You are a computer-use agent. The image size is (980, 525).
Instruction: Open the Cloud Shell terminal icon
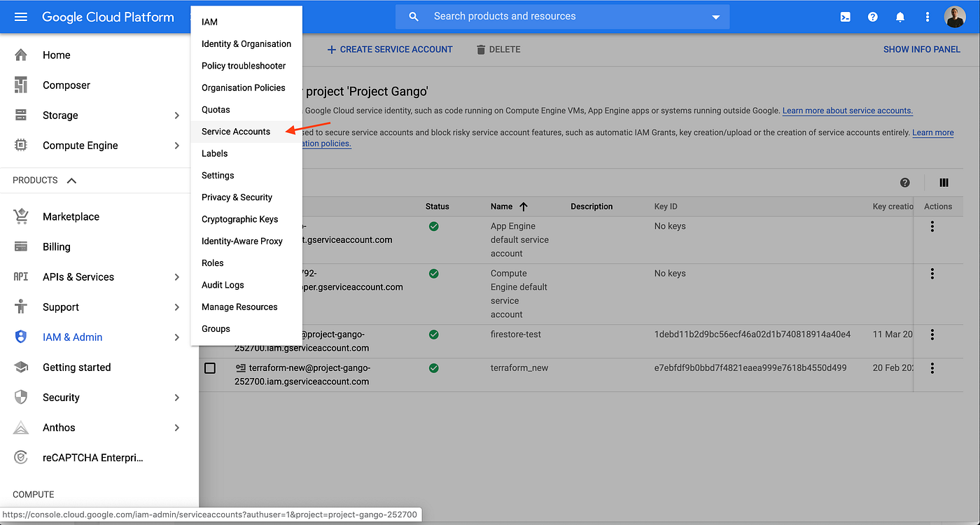(845, 16)
